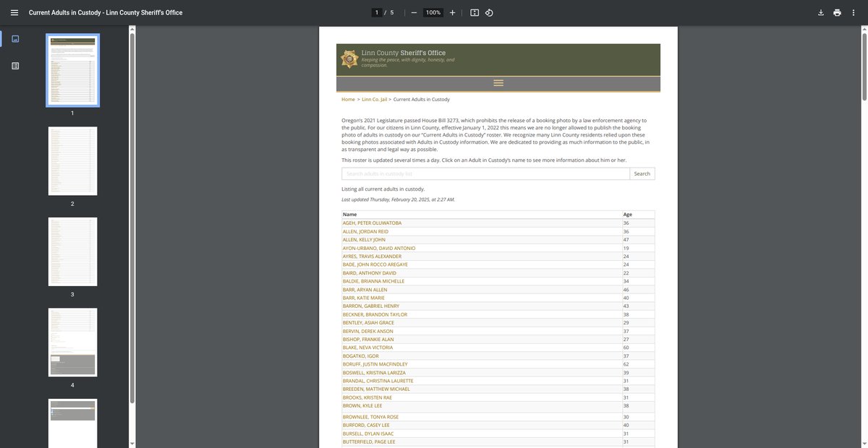Open the PDF viewer sidebar menu icon
This screenshot has height=448, width=868.
tap(14, 12)
